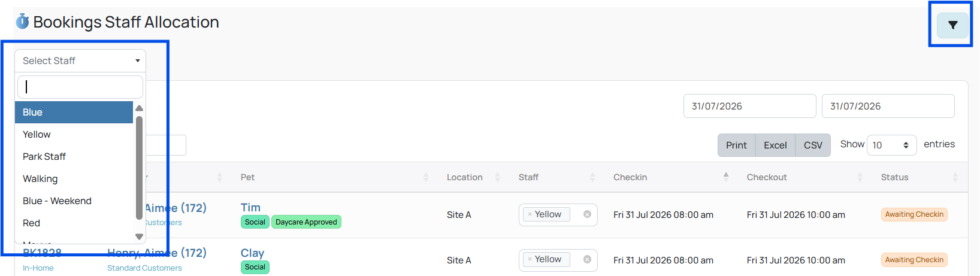
Task: Export the table using Excel button
Action: (775, 145)
